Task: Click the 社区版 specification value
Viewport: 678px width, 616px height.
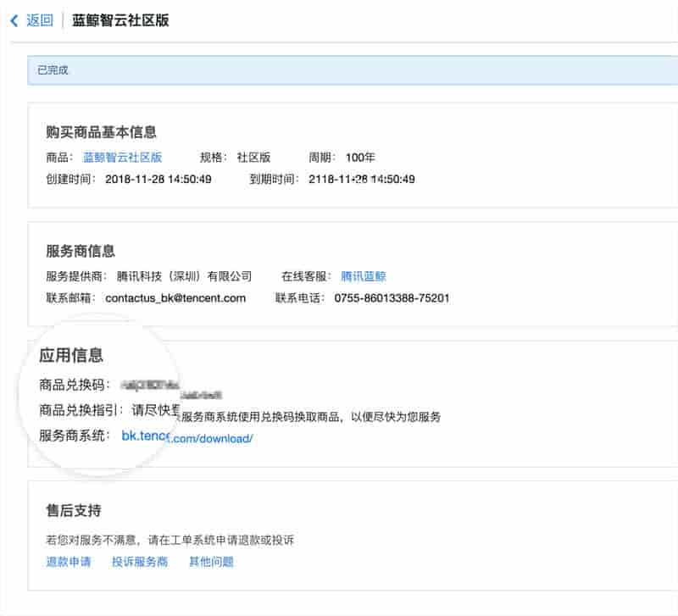Action: (x=253, y=158)
